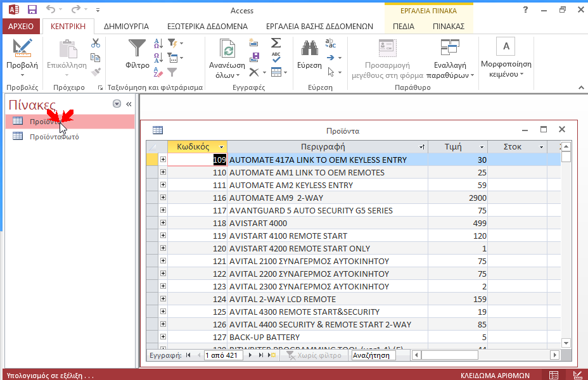Viewport: 588px width, 380px height.
Task: Sort ascending with the A-to-Z icon
Action: [158, 44]
